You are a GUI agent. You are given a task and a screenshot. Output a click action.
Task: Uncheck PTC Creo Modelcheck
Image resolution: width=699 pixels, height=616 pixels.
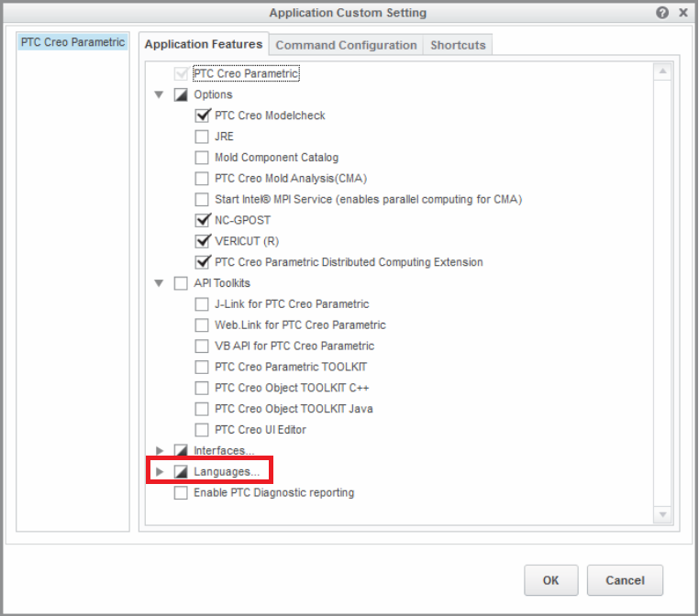(x=202, y=115)
